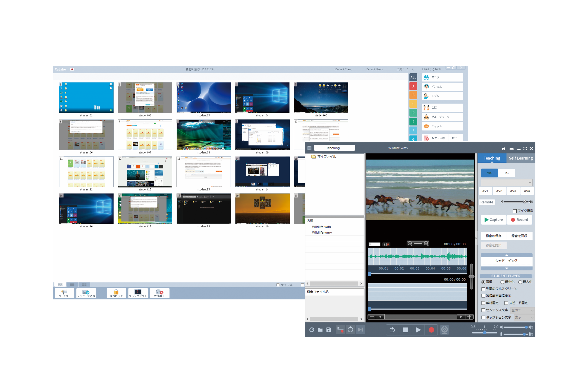Image resolution: width=587 pixels, height=392 pixels.
Task: Open the folder icon in player toolbar
Action: pos(320,330)
